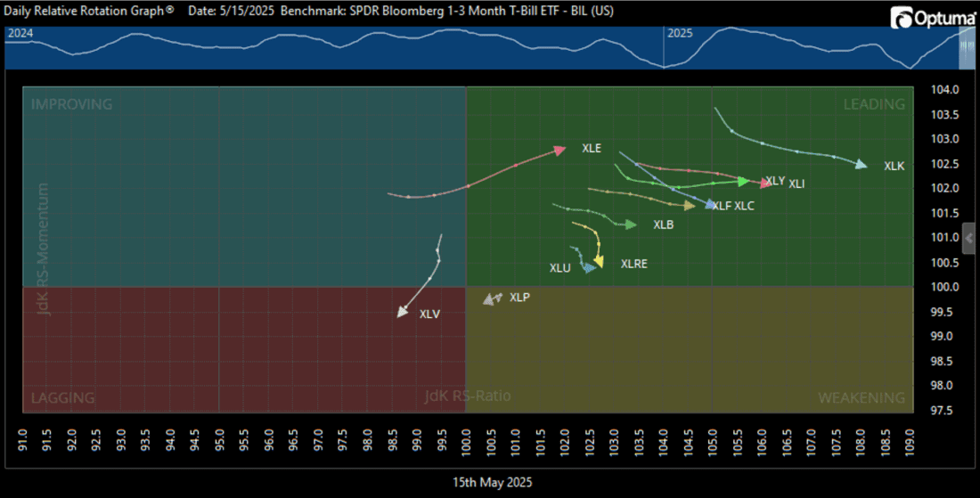Click the XLC ticker label
The height and width of the screenshot is (498, 980).
744,206
